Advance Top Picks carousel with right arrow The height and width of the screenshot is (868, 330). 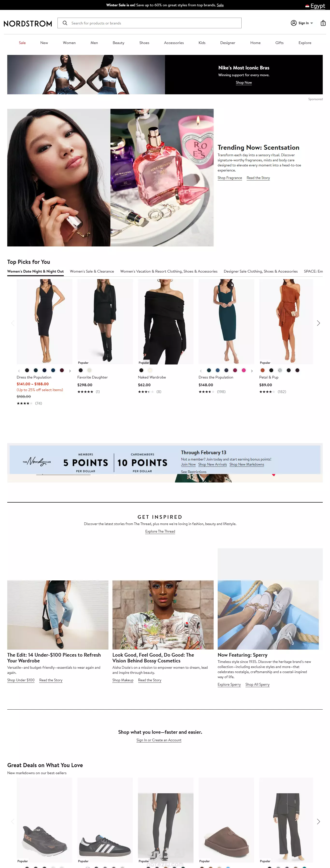point(318,323)
